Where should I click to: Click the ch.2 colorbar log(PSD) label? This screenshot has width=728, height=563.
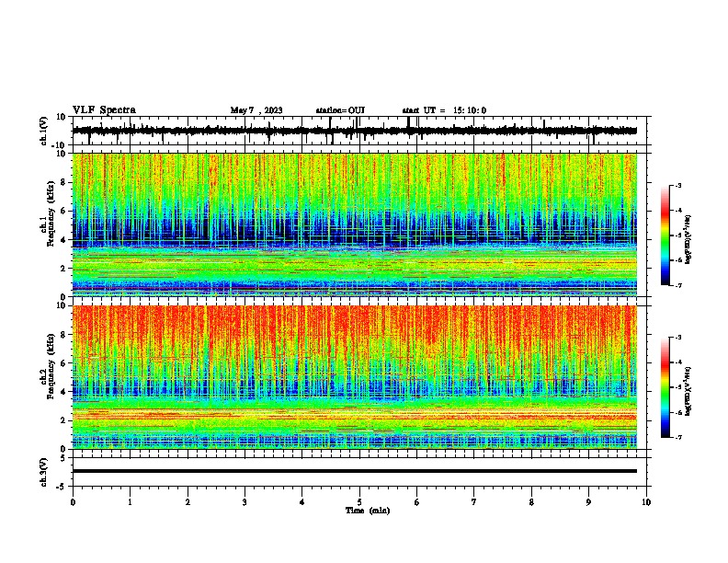click(688, 390)
